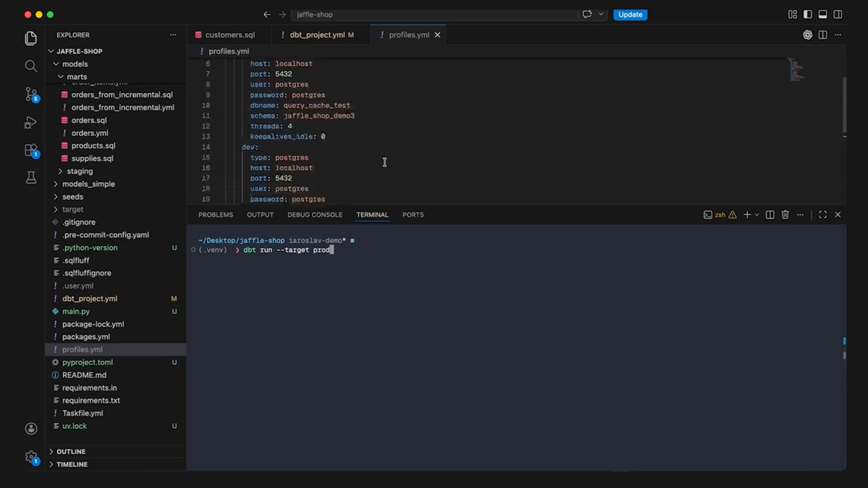Open editor More Actions ellipsis
The image size is (868, 488).
point(839,35)
